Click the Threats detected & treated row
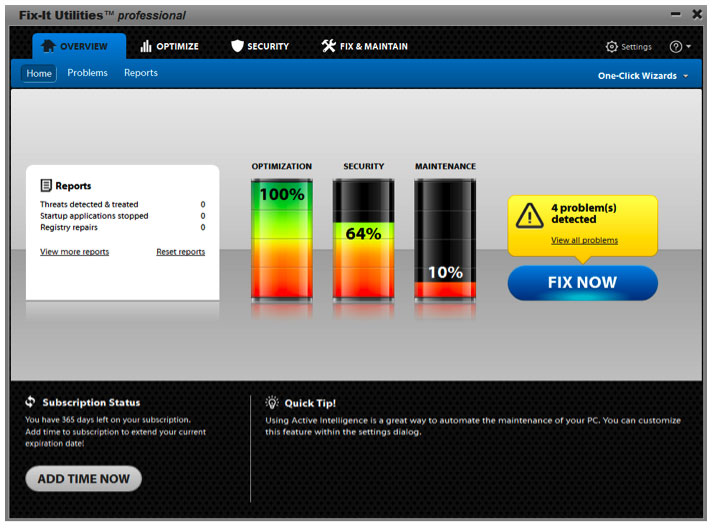The width and height of the screenshot is (716, 529). coord(122,204)
